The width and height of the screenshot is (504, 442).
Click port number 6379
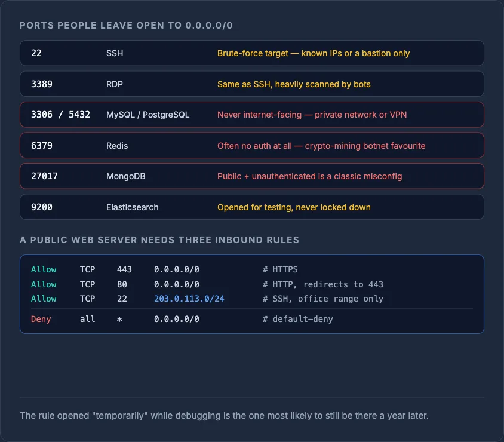(41, 146)
